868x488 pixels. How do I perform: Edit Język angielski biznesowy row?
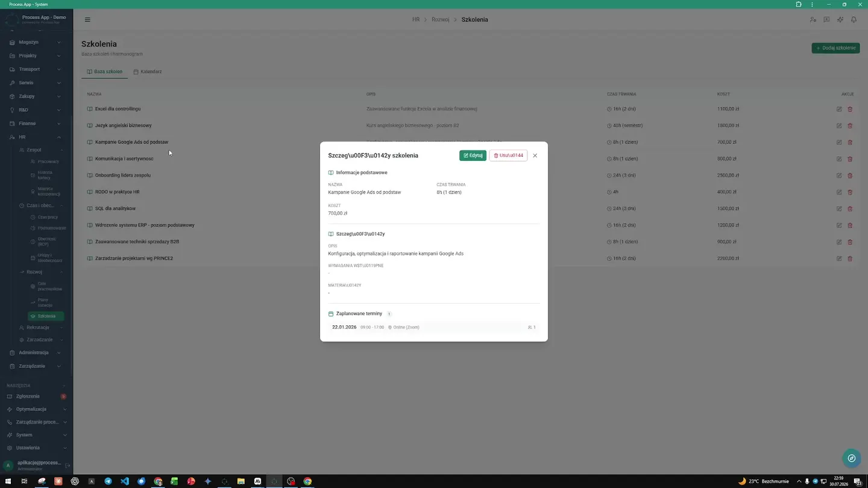click(839, 125)
